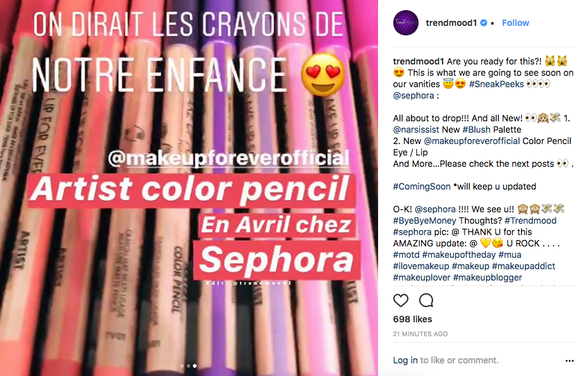
Task: Click the 21 minutes ago timestamp
Action: (420, 334)
